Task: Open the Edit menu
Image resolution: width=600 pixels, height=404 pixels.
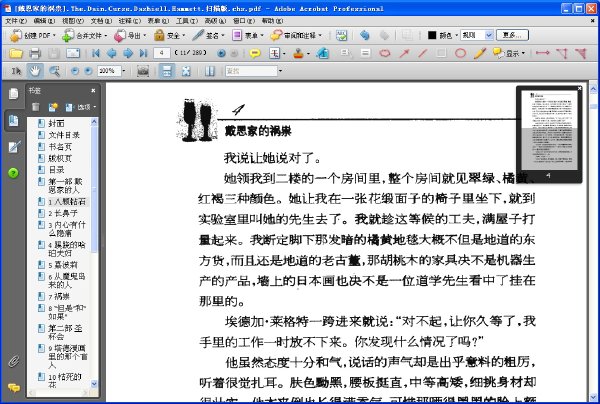Action: tap(44, 21)
